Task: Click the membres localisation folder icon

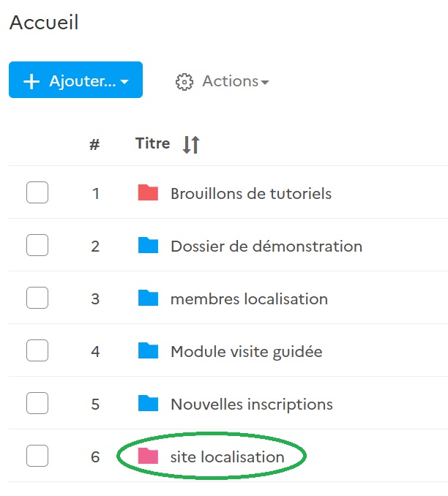Action: tap(148, 298)
